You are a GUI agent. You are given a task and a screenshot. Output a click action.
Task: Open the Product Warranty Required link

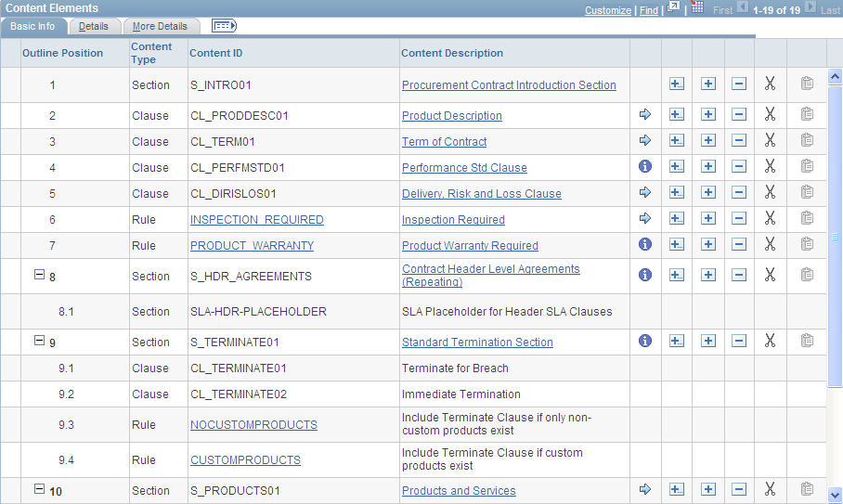pos(471,246)
